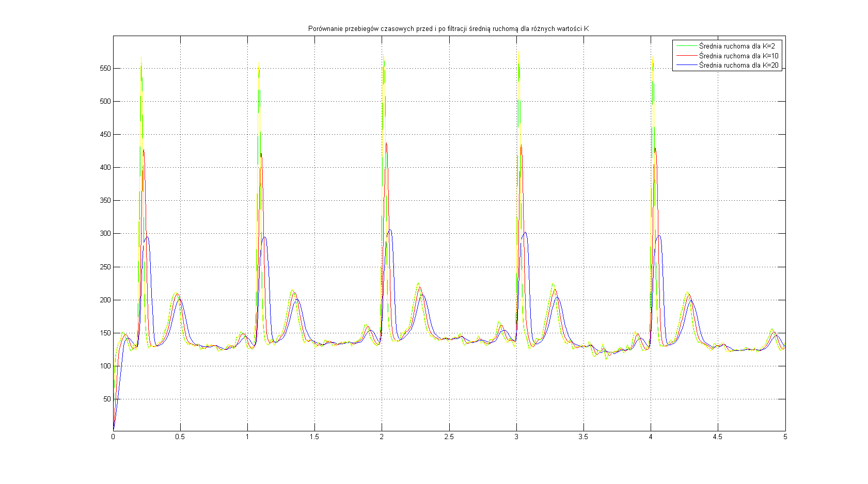Click x-axis tick label 3.5
Screen dimensions: 868x484
[583, 437]
